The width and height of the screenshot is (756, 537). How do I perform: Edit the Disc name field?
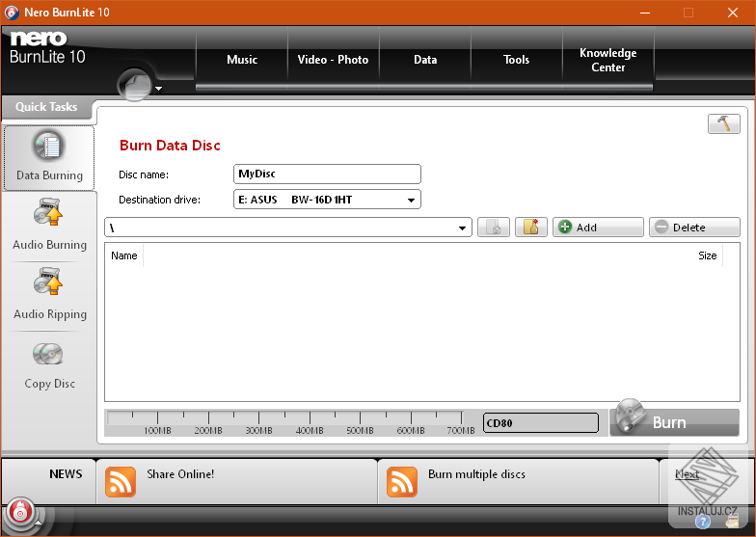328,174
